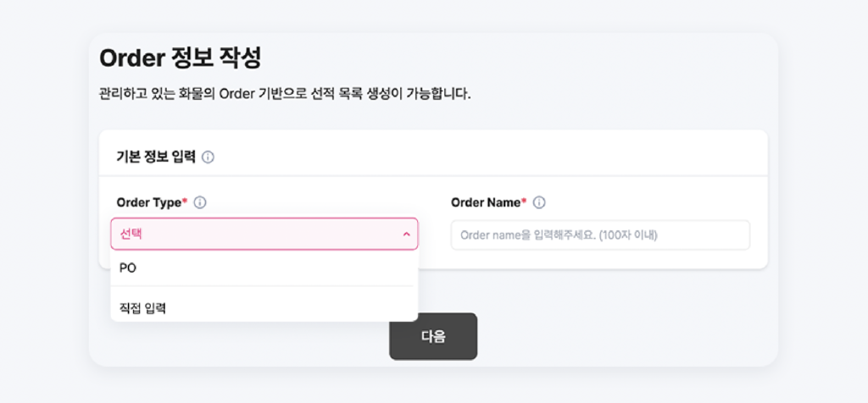Click the red asterisk next to Order Name
868x403 pixels.
click(x=524, y=201)
